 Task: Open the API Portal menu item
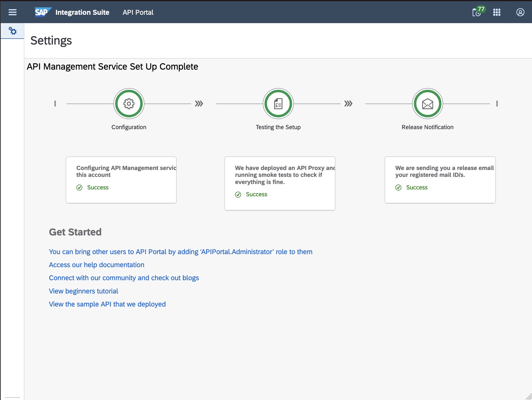[138, 12]
